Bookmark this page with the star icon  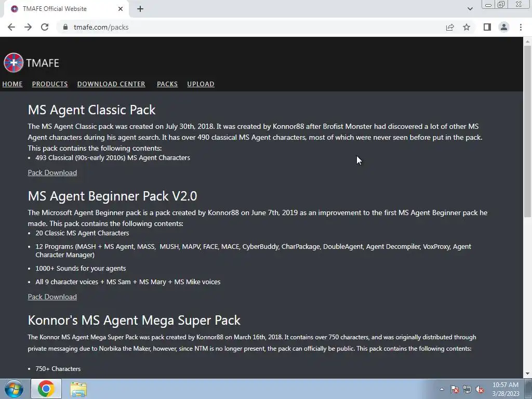click(467, 27)
